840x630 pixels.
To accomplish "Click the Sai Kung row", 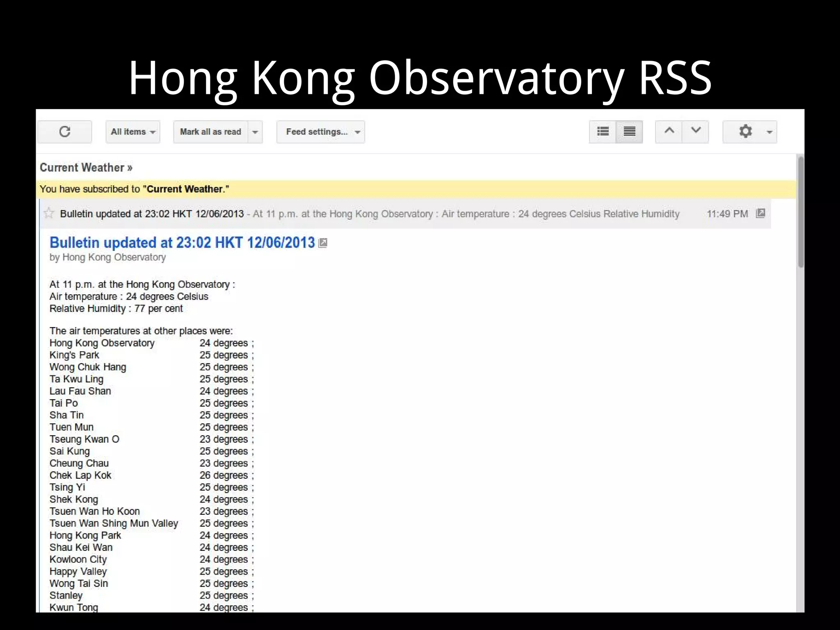I will [x=152, y=451].
